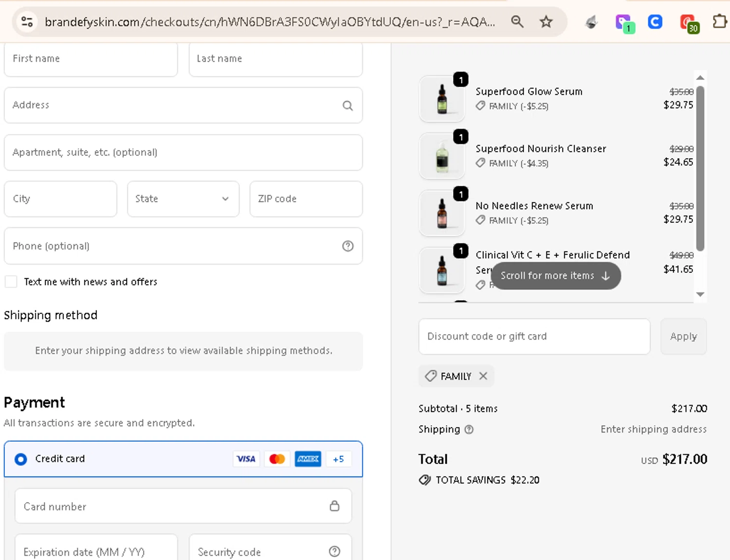The image size is (730, 560).
Task: Click the gray bird extension icon
Action: [591, 22]
